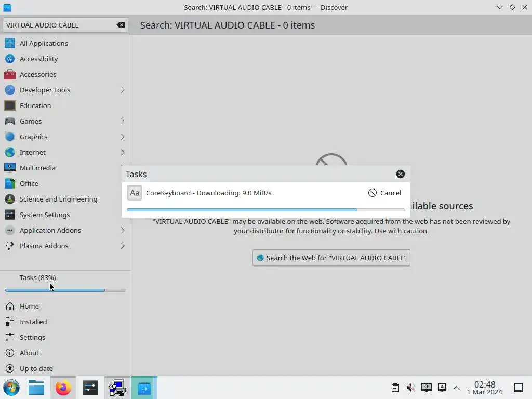
Task: Click the CoreKeyboard Aa app icon
Action: click(x=135, y=193)
